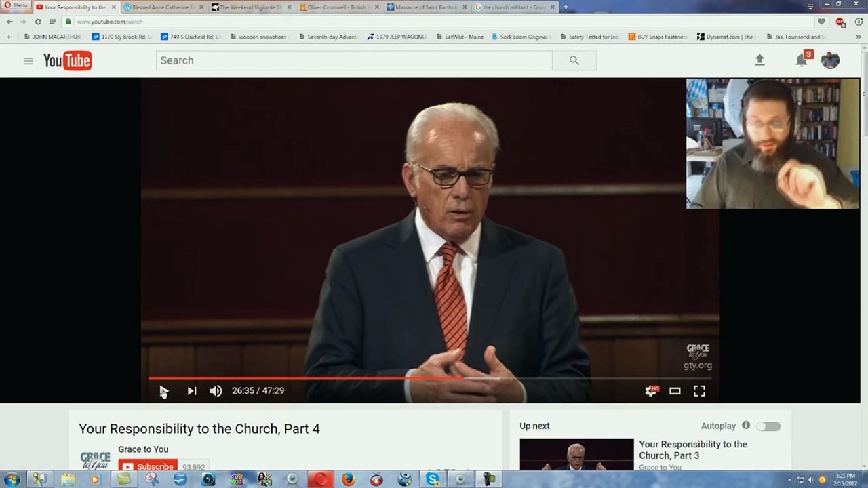Open the Part 3 video title link
Screen dimensions: 868x488
point(693,450)
